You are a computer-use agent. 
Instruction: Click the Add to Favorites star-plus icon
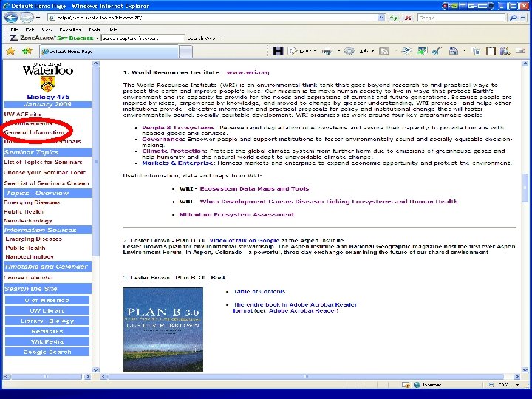27,51
